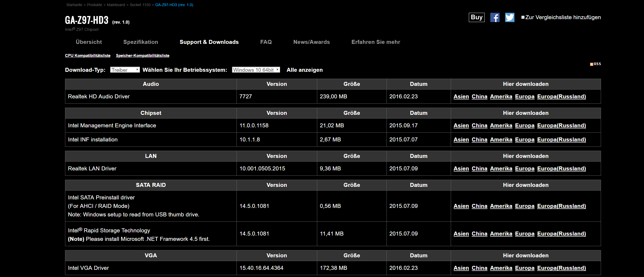The width and height of the screenshot is (644, 277).
Task: Download Intel SATA Preinstall driver from Europa(Russland)
Action: point(561,206)
